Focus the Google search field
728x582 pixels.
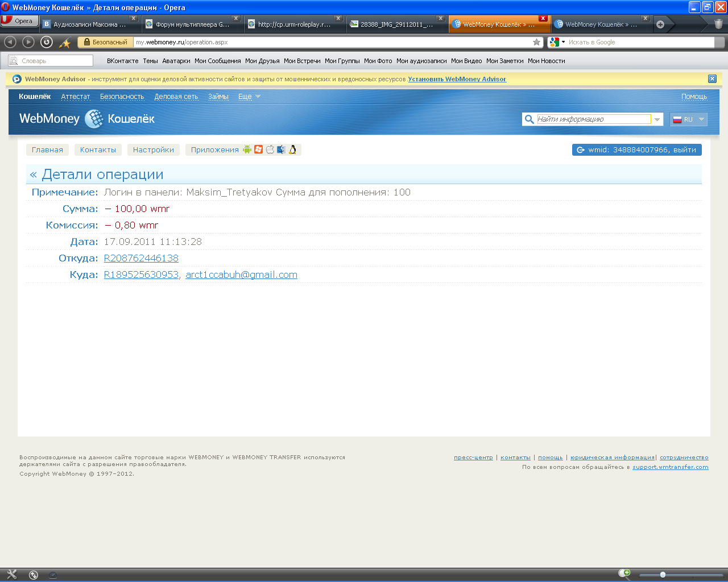tap(640, 42)
